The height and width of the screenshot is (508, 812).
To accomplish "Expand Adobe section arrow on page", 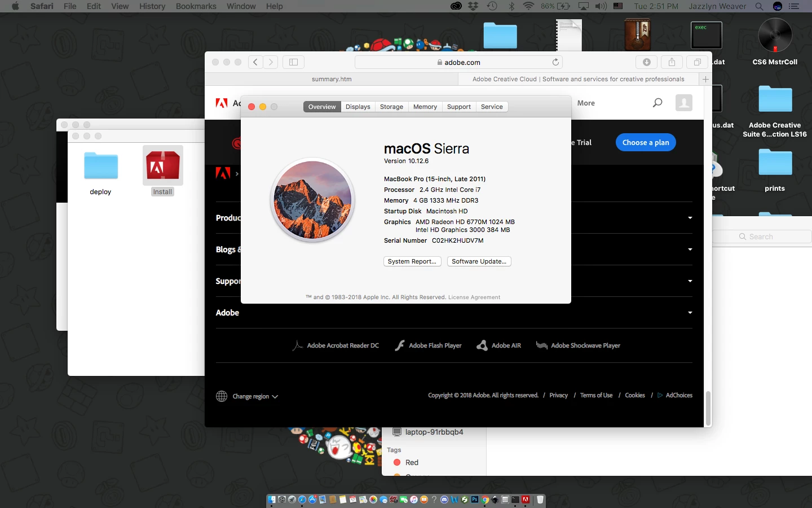I will click(690, 313).
